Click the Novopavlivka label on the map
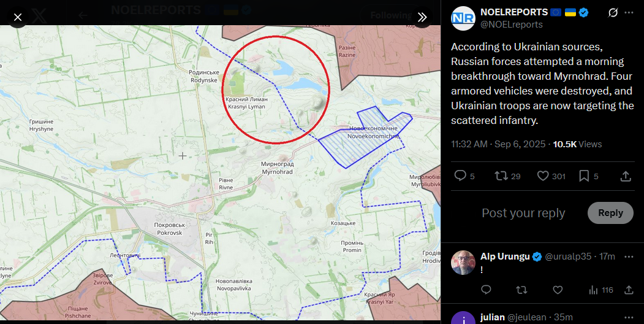The image size is (644, 324). coord(233,285)
